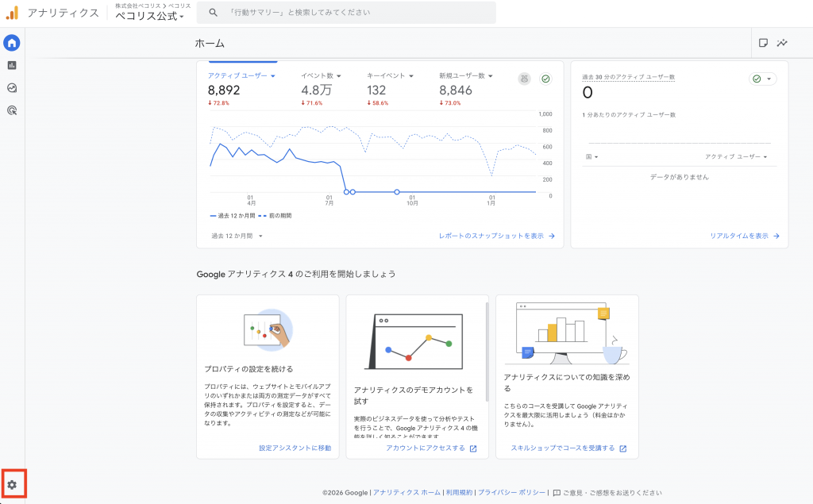The width and height of the screenshot is (813, 504).
Task: Open the Advertising icon in sidebar
Action: coord(12,110)
